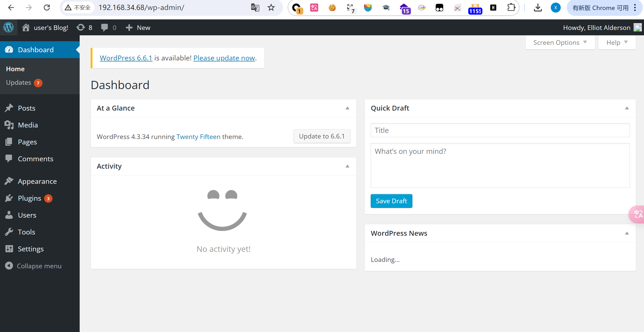This screenshot has width=644, height=332.
Task: Click the Google Translate icon in address bar
Action: [255, 8]
